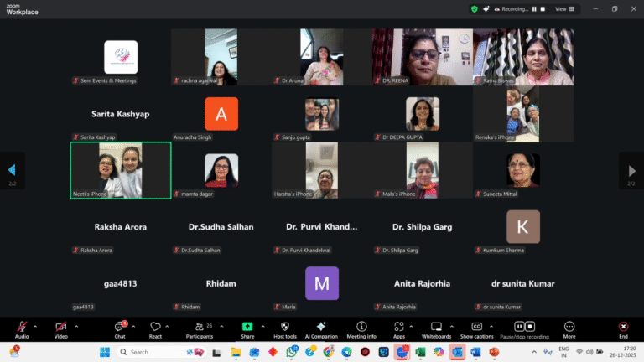Turn on the camera with Video button

60,327
